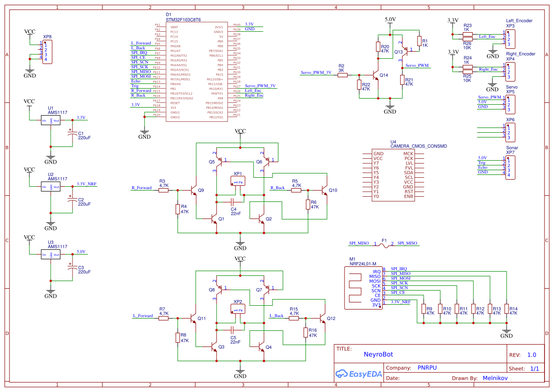Select the Left_Encoder header XP3
The image size is (554, 392).
509,39
